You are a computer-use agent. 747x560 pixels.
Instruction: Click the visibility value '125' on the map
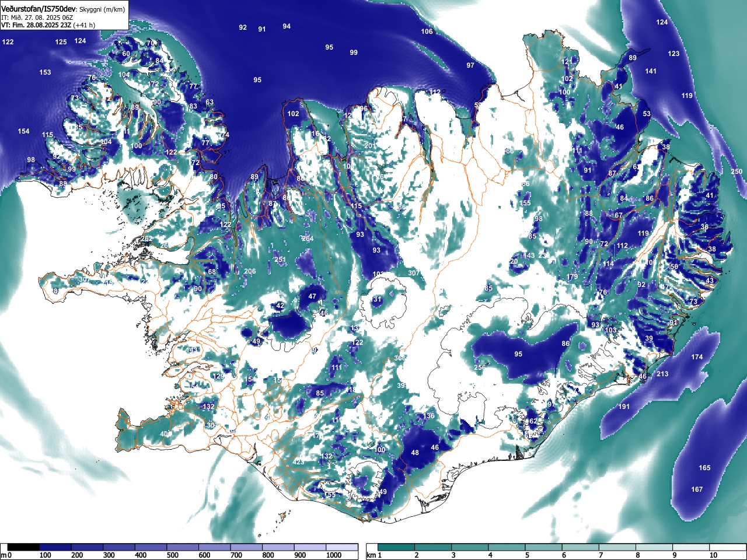(x=61, y=42)
